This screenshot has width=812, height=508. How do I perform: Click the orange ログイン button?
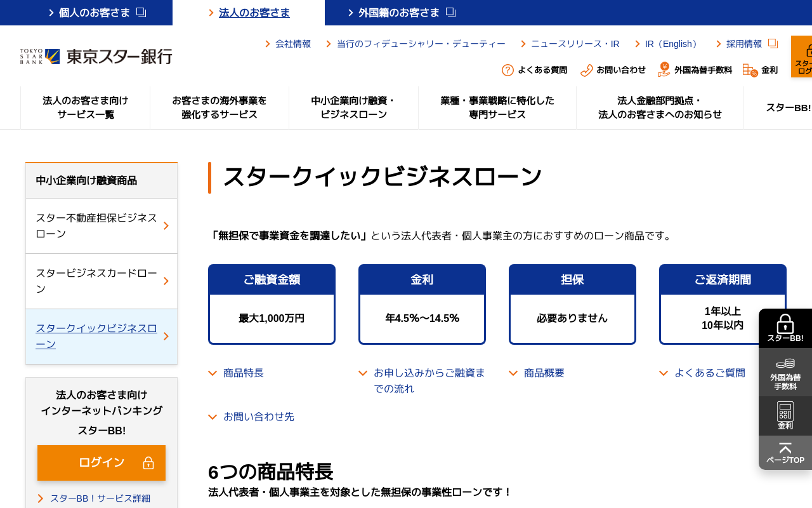(101, 463)
